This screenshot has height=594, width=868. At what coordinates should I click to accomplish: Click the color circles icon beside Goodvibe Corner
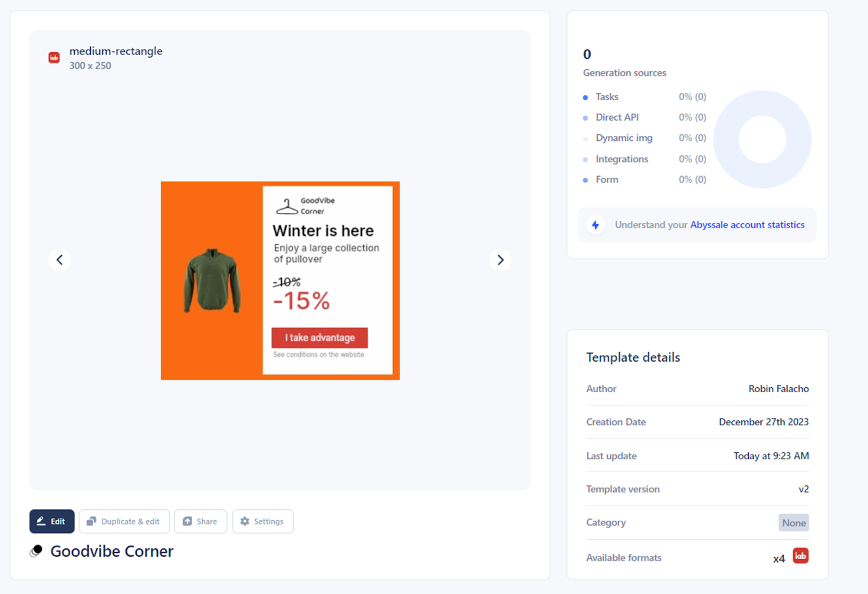[36, 551]
